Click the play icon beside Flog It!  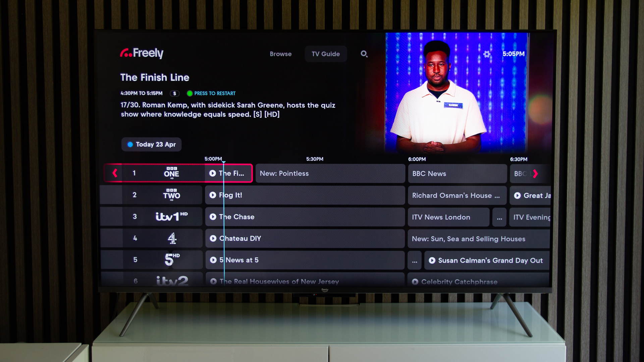point(213,195)
